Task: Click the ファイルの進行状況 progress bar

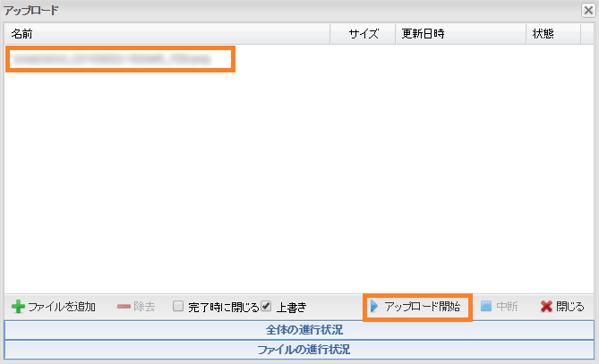Action: pyautogui.click(x=299, y=349)
